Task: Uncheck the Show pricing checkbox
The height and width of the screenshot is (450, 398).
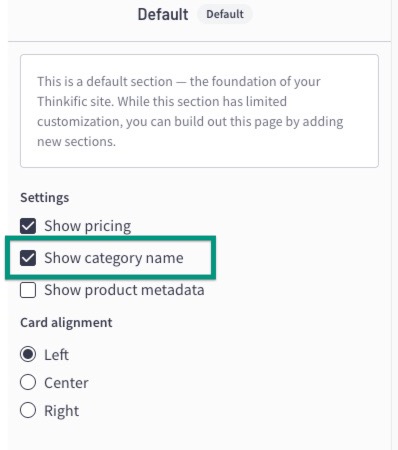Action: coord(28,226)
